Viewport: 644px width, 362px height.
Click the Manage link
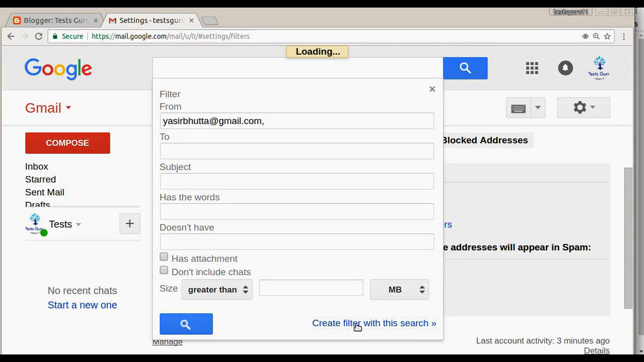[x=168, y=342]
